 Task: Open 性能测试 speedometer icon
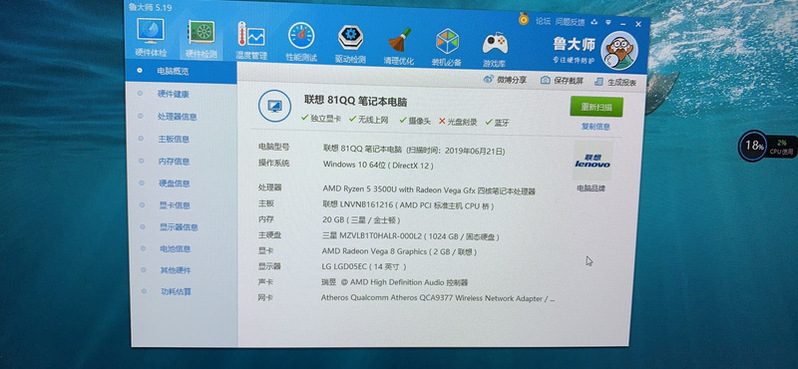click(301, 42)
